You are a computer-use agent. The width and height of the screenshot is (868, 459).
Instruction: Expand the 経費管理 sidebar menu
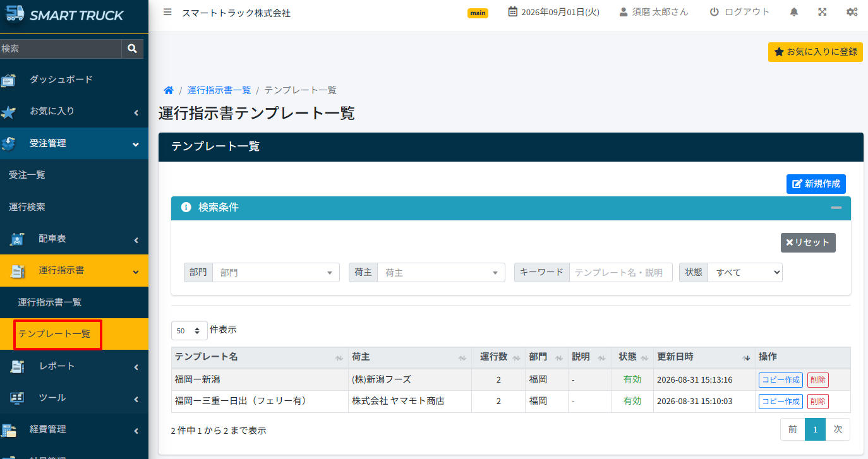[x=74, y=430]
